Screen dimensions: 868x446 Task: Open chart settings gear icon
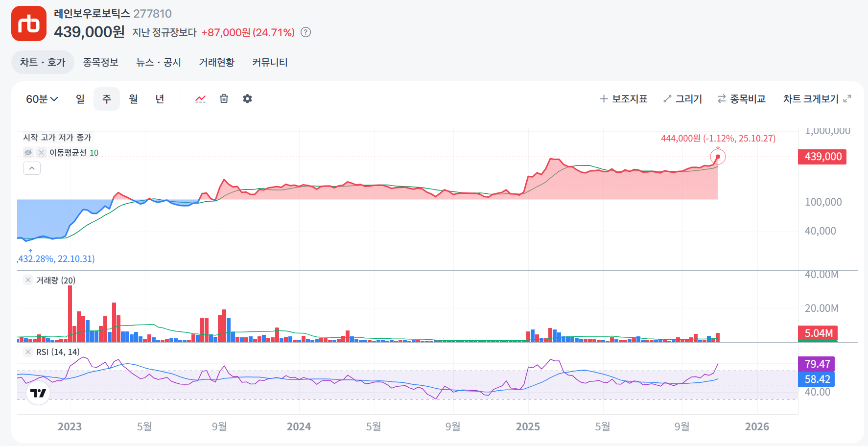tap(248, 99)
